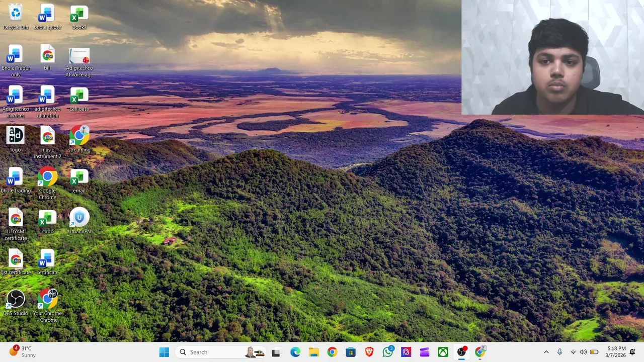The image size is (644, 362).
Task: Select the 'call data' Excel file
Action: tap(79, 98)
